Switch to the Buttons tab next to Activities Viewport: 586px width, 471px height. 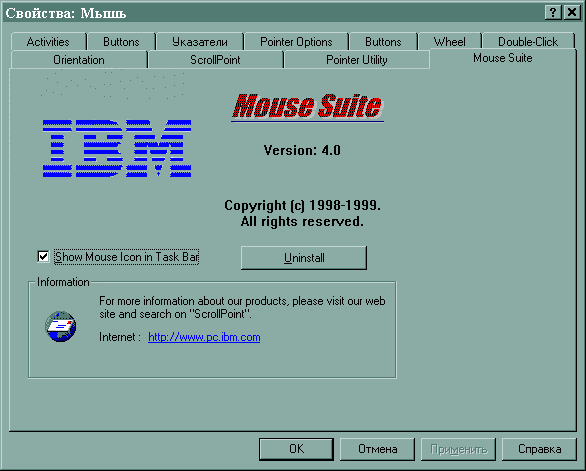point(121,42)
